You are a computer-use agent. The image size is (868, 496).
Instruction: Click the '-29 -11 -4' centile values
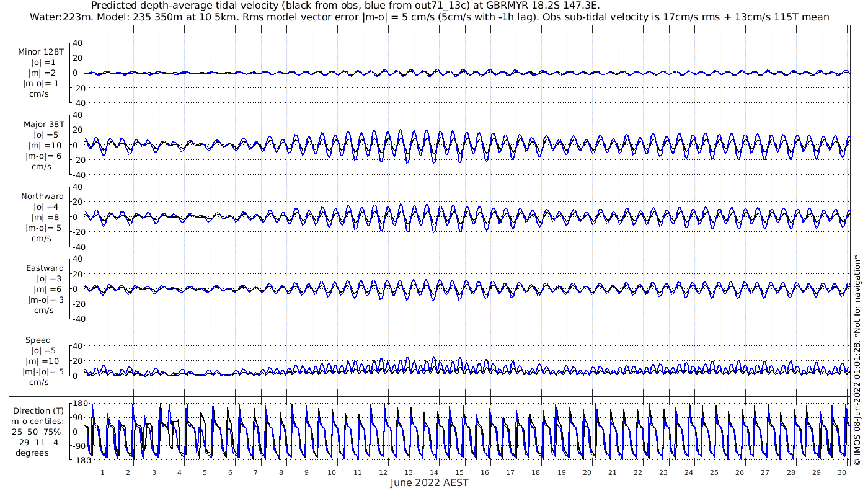(x=38, y=442)
